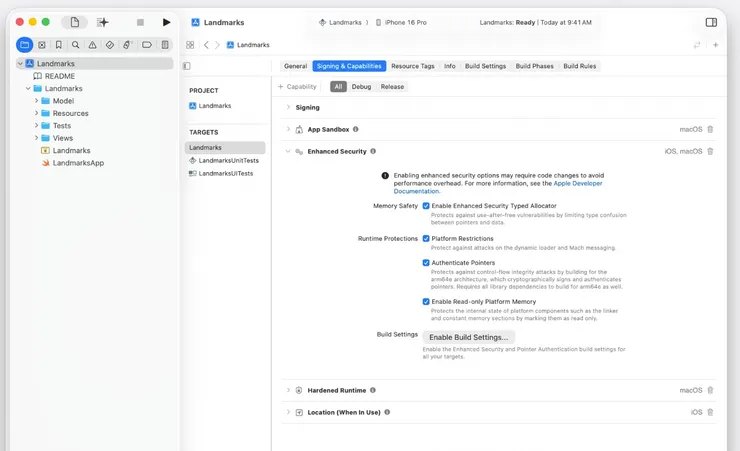Select the LandmarksUITests target
This screenshot has height=451, width=740.
(221, 174)
